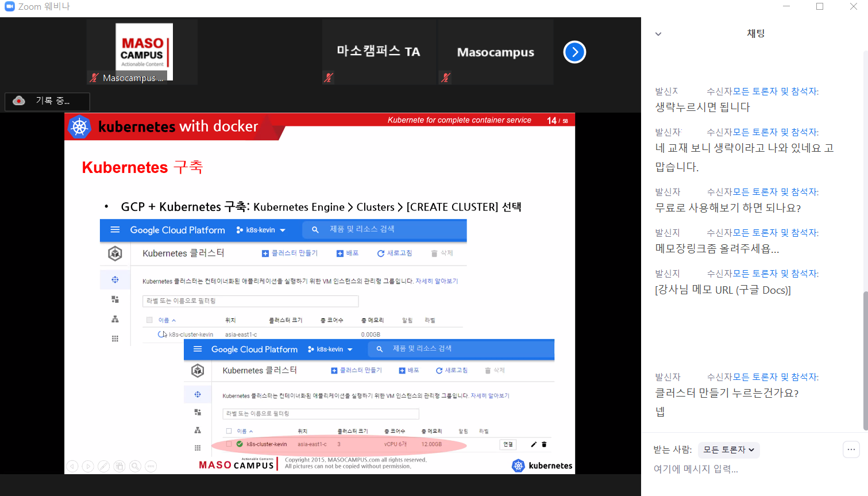Click the 자세히 알아보기 link in the upper console

click(437, 281)
